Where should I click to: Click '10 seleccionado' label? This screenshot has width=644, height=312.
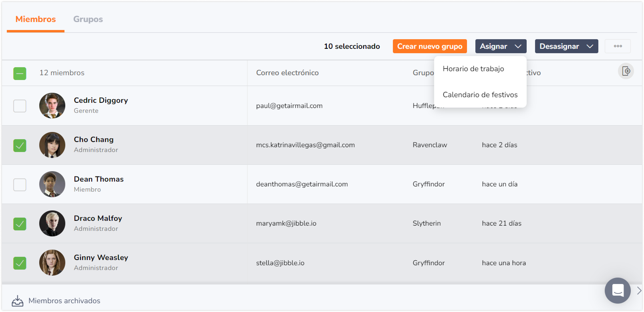(352, 46)
